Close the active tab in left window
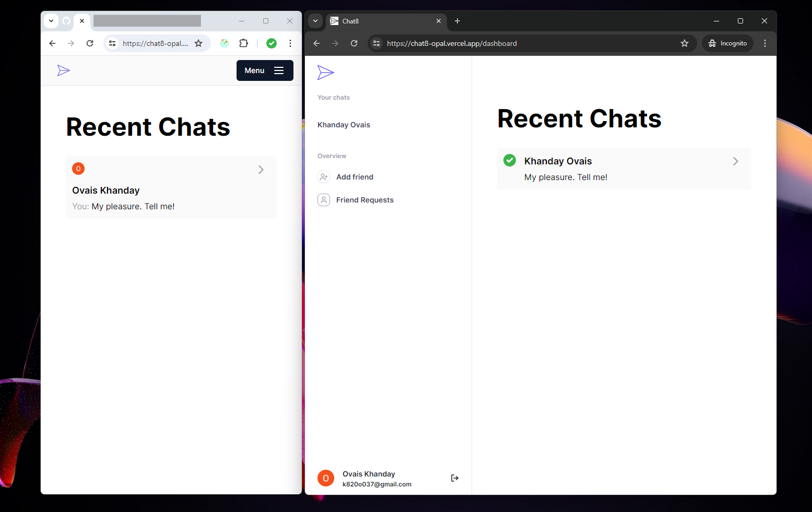The image size is (812, 512). [x=82, y=21]
